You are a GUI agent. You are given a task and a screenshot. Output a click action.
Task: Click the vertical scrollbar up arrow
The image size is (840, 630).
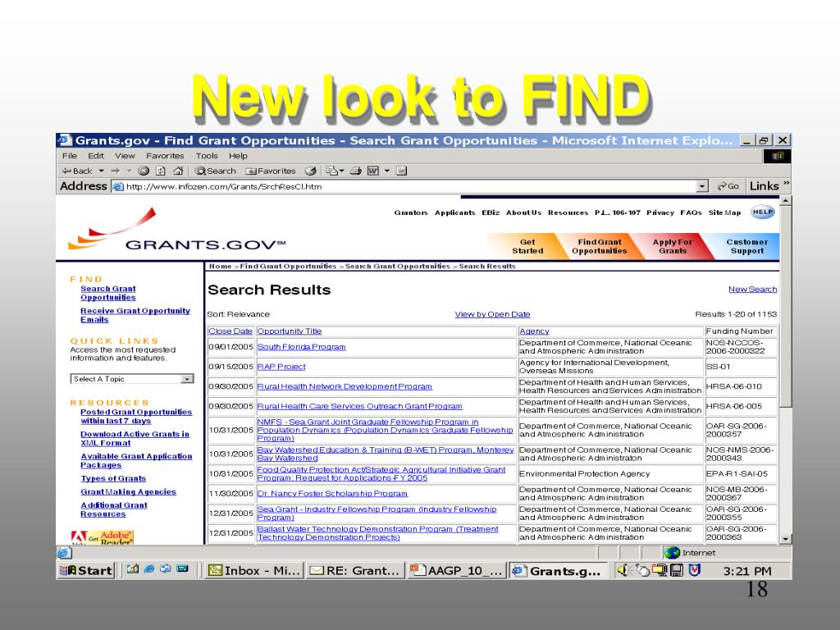coord(785,200)
